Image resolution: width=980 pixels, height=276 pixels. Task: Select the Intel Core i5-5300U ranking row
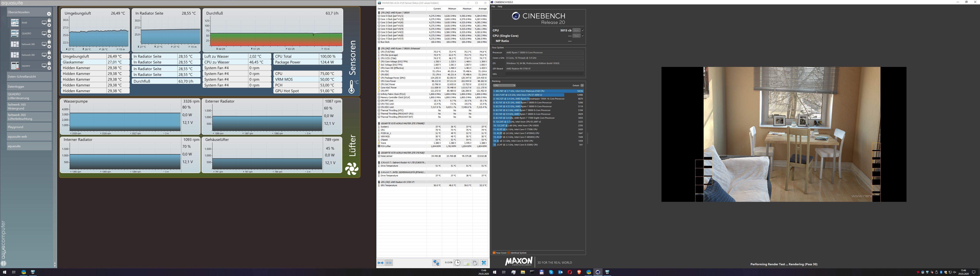[x=538, y=145]
